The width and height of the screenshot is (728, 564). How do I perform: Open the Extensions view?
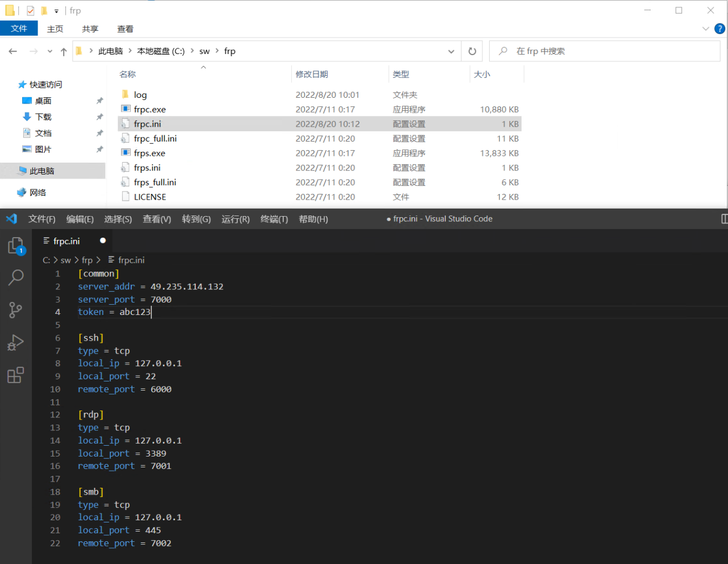(15, 375)
